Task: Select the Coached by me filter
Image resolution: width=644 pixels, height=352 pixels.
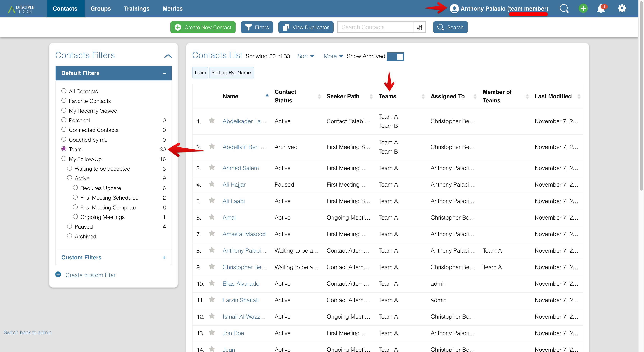Action: (x=64, y=140)
